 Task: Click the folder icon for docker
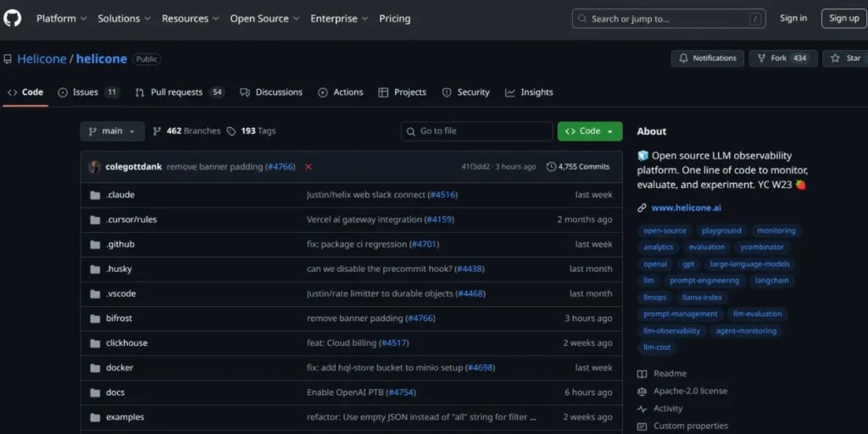(x=95, y=368)
